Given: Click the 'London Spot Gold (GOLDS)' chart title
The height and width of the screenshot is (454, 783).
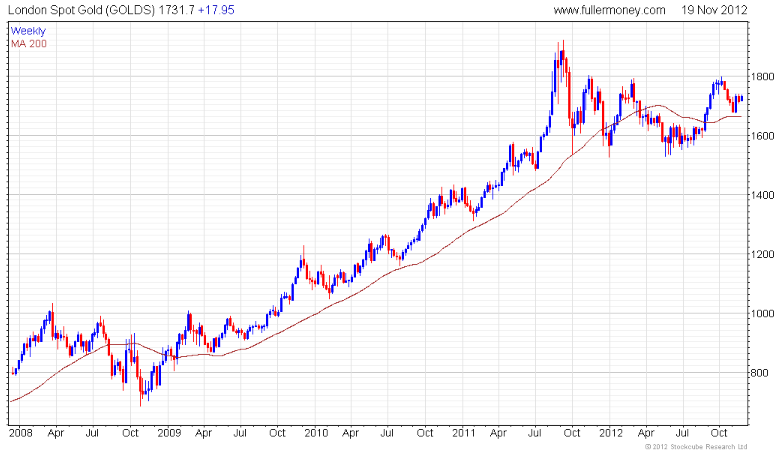Looking at the screenshot, I should (81, 10).
